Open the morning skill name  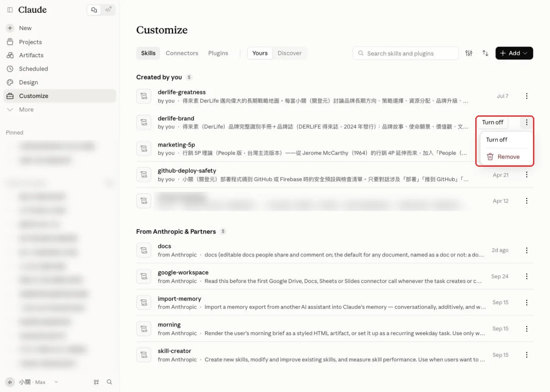[169, 325]
